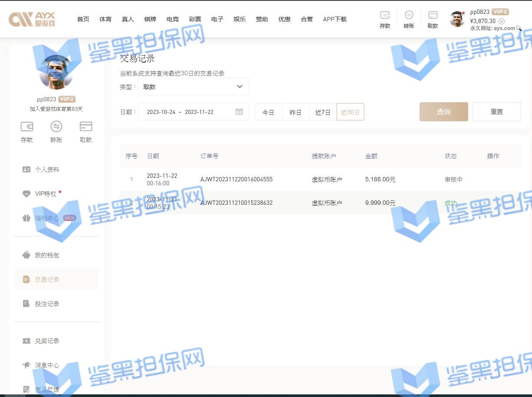Click the 查询 search button
The width and height of the screenshot is (532, 397).
point(443,112)
